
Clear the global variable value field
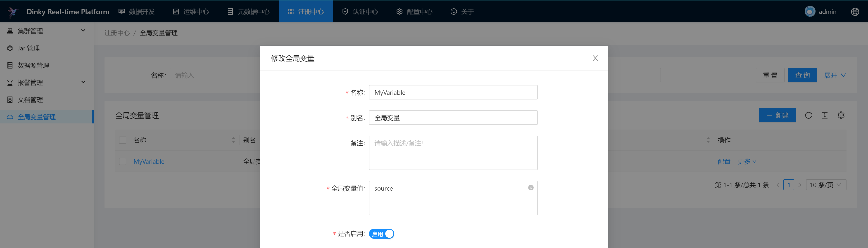(531, 188)
